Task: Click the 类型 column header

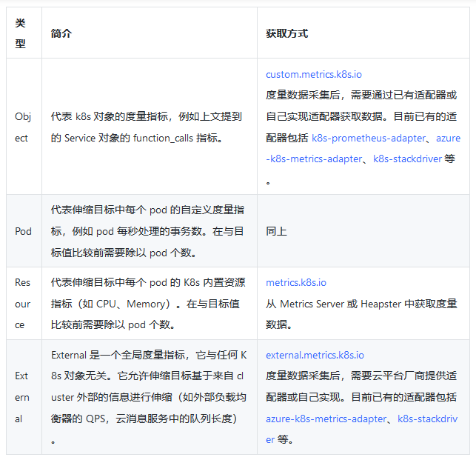Action: tap(24, 33)
